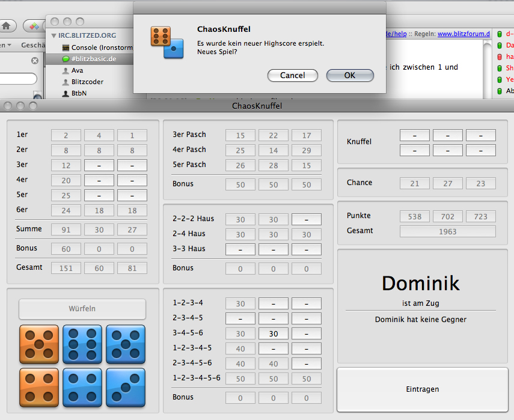Select the blue four-dot die

[x=82, y=388]
